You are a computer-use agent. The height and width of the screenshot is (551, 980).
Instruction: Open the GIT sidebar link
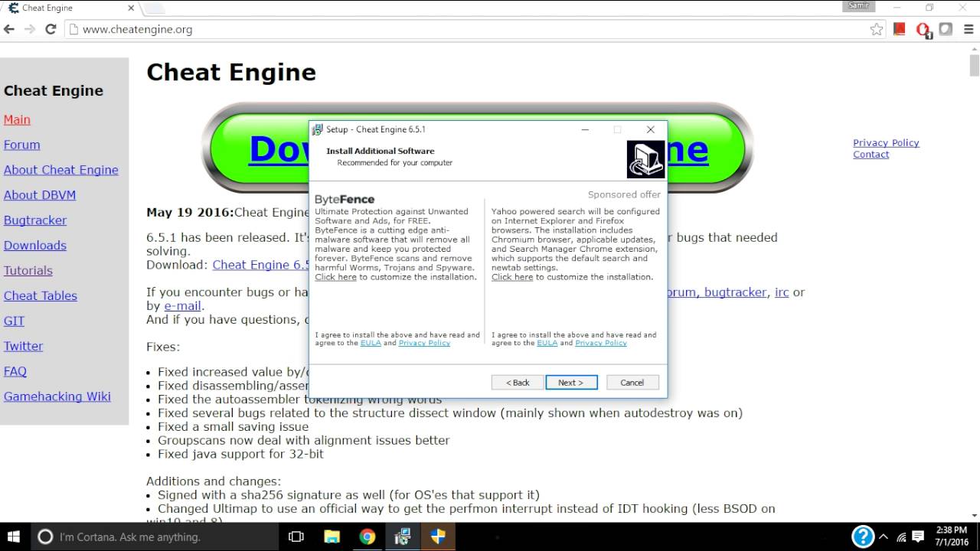pyautogui.click(x=14, y=321)
